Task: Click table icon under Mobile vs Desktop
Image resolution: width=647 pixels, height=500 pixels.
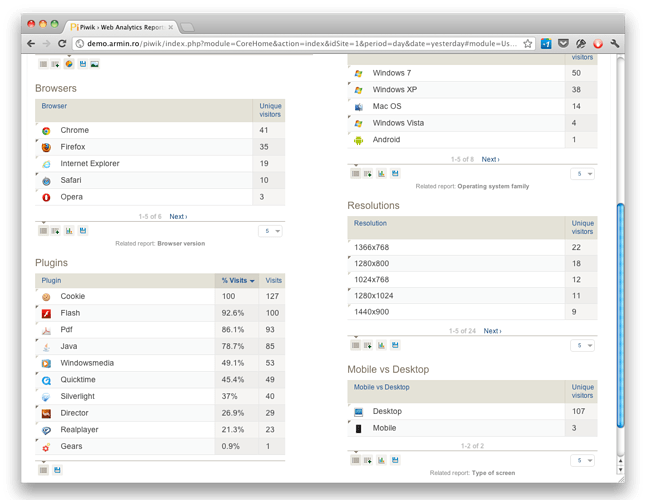Action: point(355,460)
